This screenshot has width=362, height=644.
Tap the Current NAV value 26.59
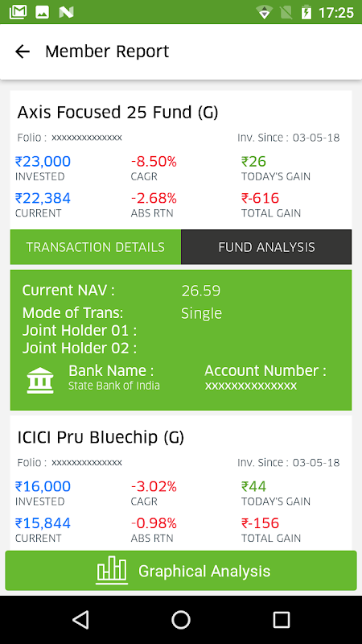click(x=200, y=291)
